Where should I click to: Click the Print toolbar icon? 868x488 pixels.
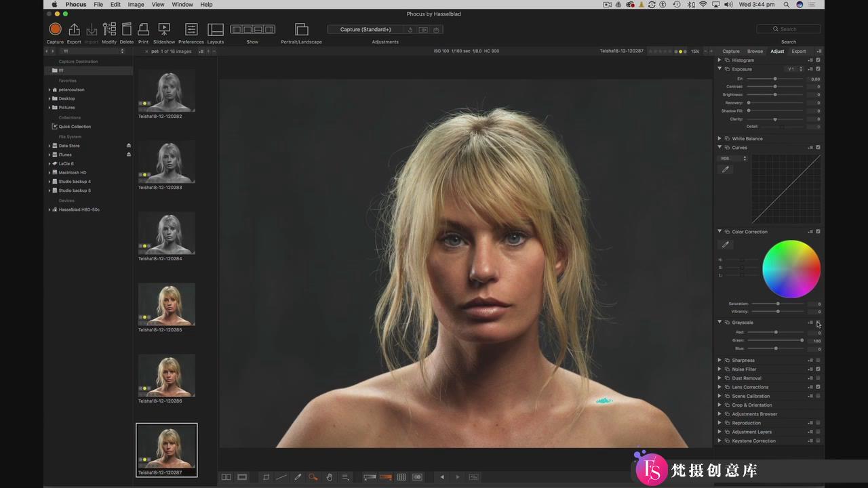(143, 29)
